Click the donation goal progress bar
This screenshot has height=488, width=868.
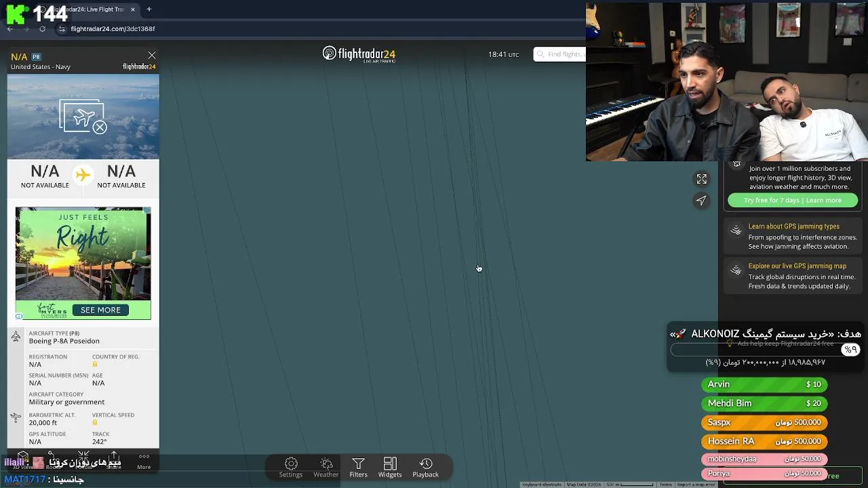coord(766,350)
